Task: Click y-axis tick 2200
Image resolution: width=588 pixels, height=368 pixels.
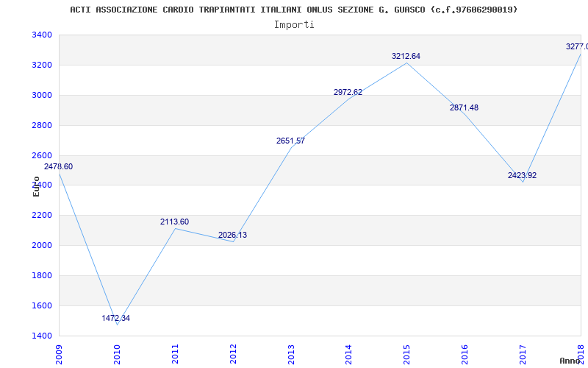Action: click(x=42, y=216)
